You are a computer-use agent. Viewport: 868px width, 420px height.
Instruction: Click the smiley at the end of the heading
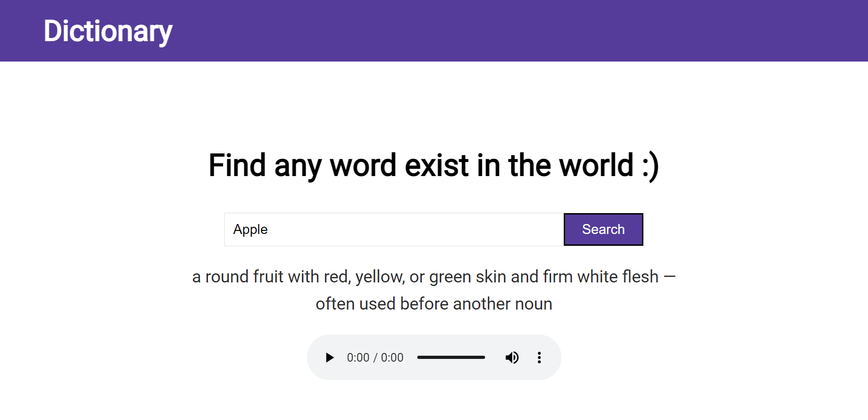coord(651,166)
